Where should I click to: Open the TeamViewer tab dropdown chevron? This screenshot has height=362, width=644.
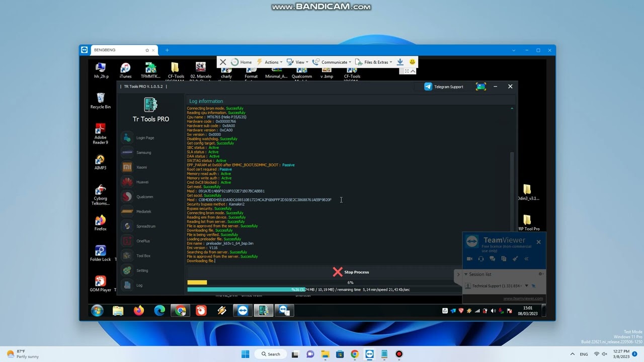514,50
